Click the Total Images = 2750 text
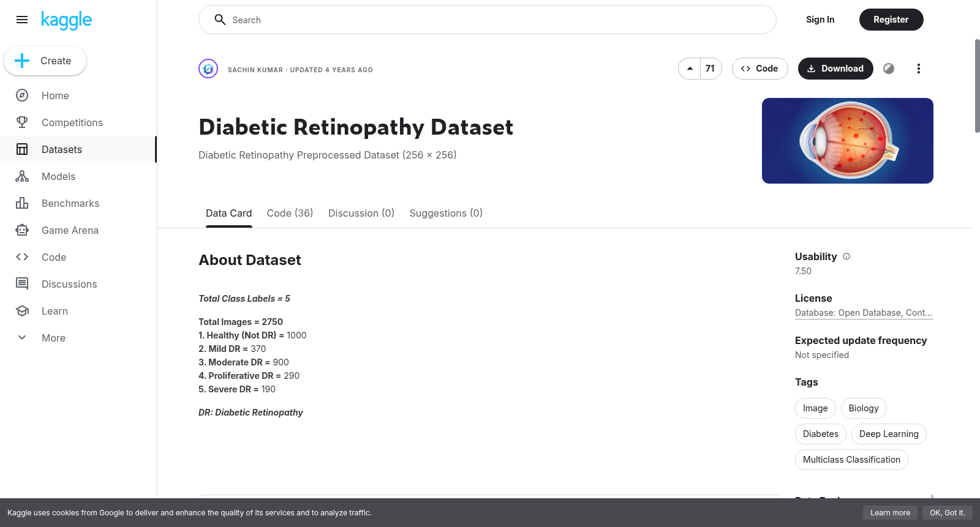 (241, 322)
